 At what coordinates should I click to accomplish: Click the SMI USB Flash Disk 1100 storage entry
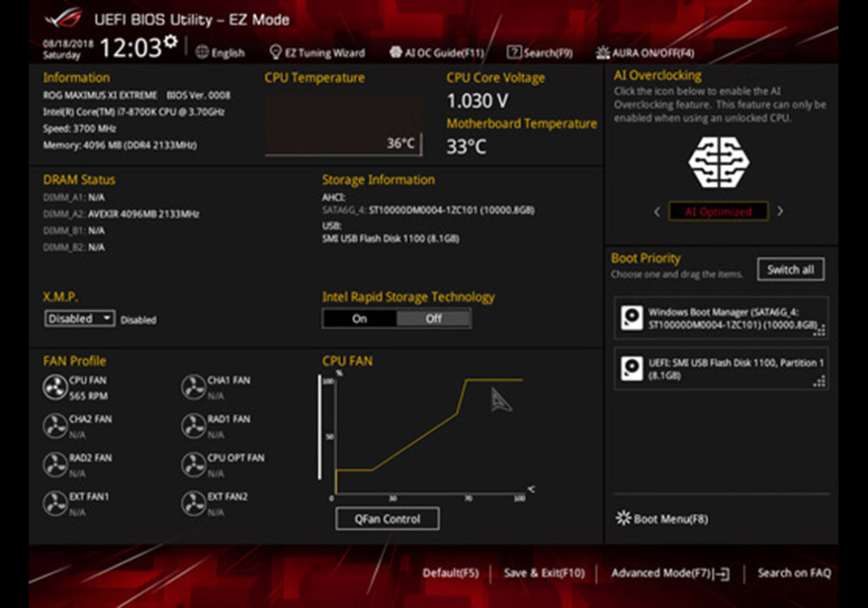[x=391, y=239]
